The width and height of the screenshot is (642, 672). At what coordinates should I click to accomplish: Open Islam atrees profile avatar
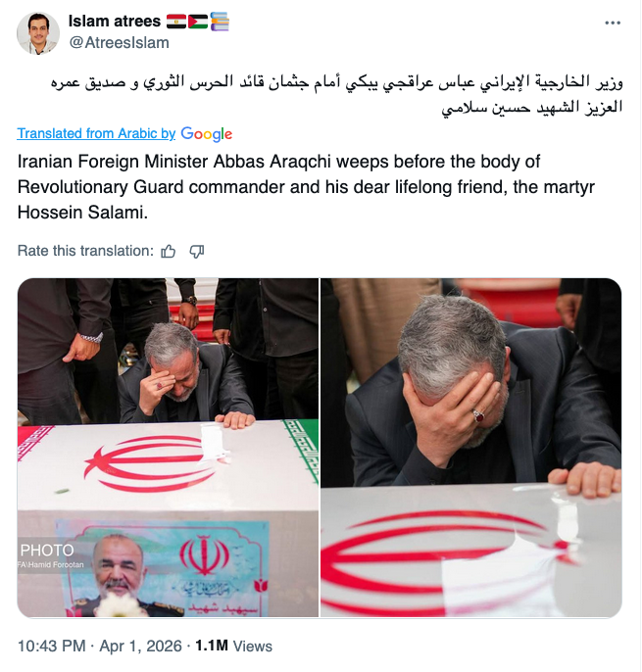[38, 33]
